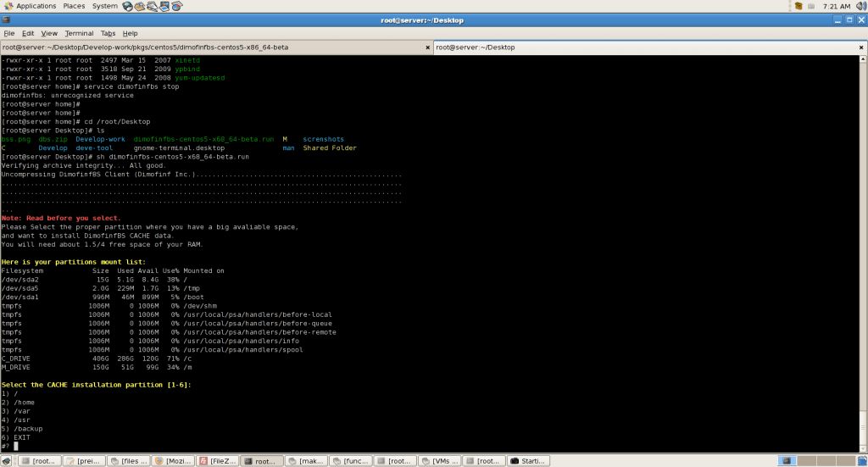Minimize the terminal window

click(x=837, y=20)
